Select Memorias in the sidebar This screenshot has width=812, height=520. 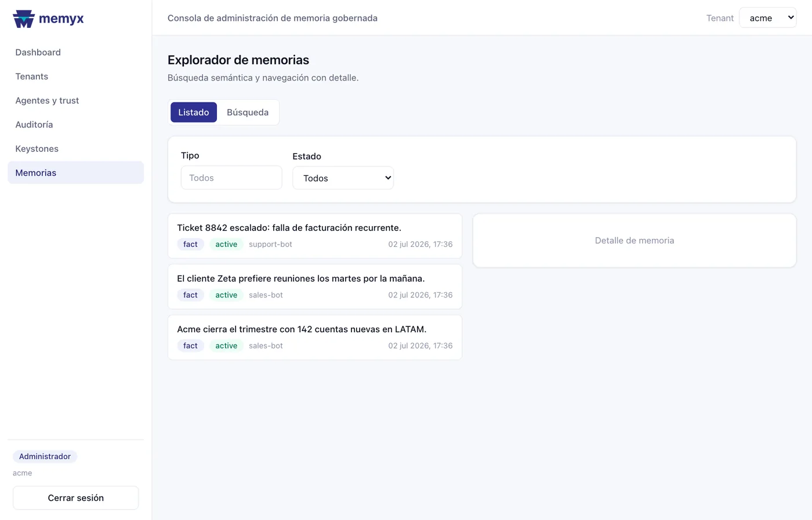[x=75, y=173]
